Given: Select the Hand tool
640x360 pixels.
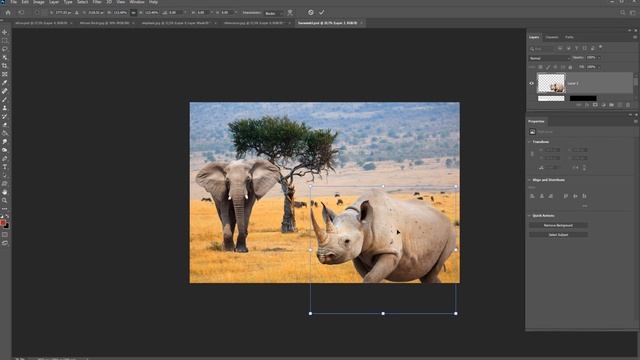Looking at the screenshot, I should click(4, 192).
